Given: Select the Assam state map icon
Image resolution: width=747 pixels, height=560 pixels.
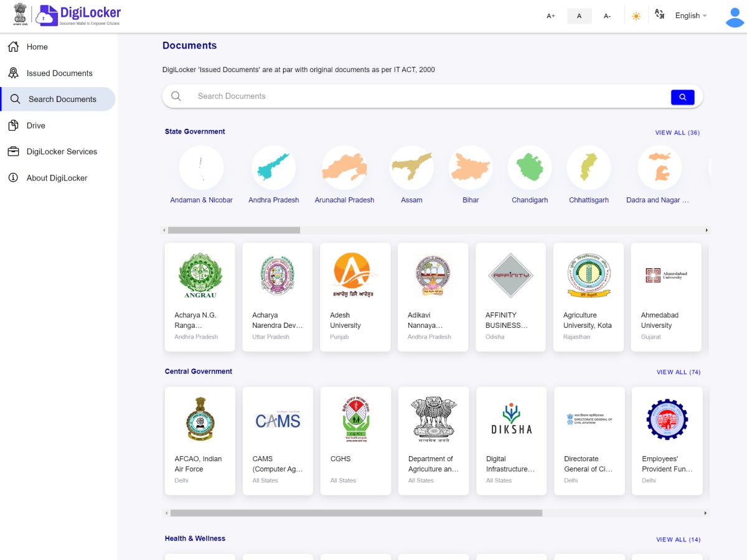Looking at the screenshot, I should click(411, 167).
